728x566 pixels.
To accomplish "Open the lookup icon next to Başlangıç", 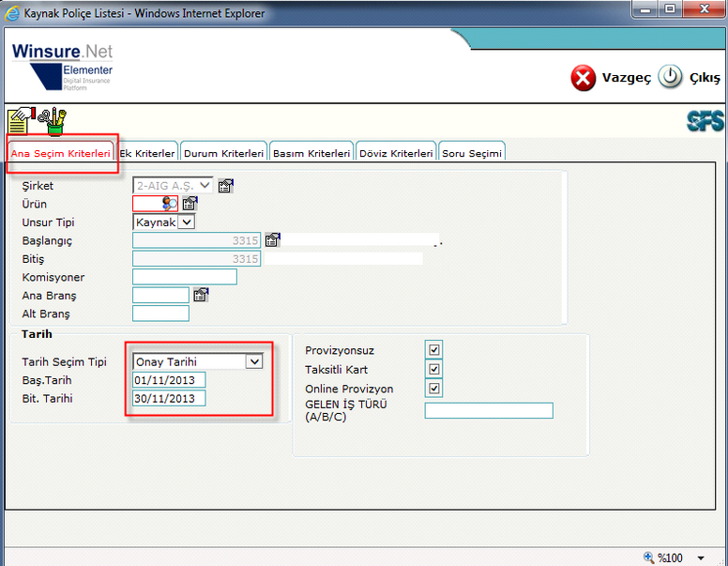I will pos(272,240).
